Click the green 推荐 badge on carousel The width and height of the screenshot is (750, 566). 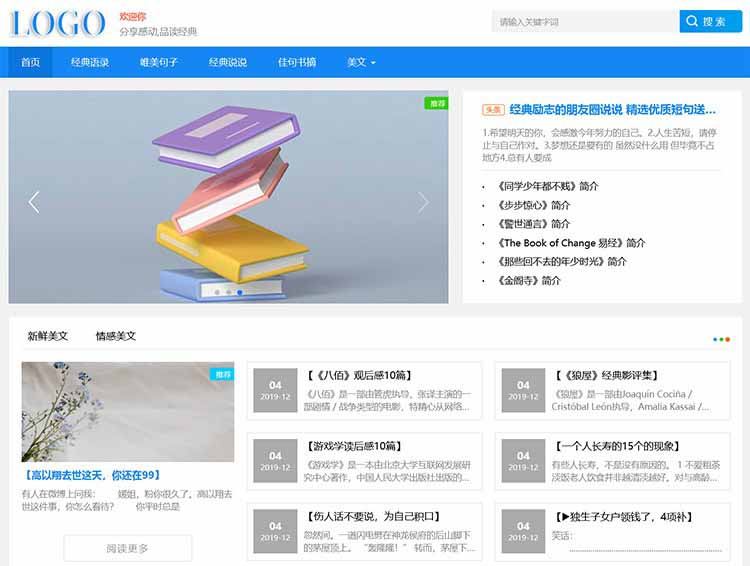pos(436,103)
